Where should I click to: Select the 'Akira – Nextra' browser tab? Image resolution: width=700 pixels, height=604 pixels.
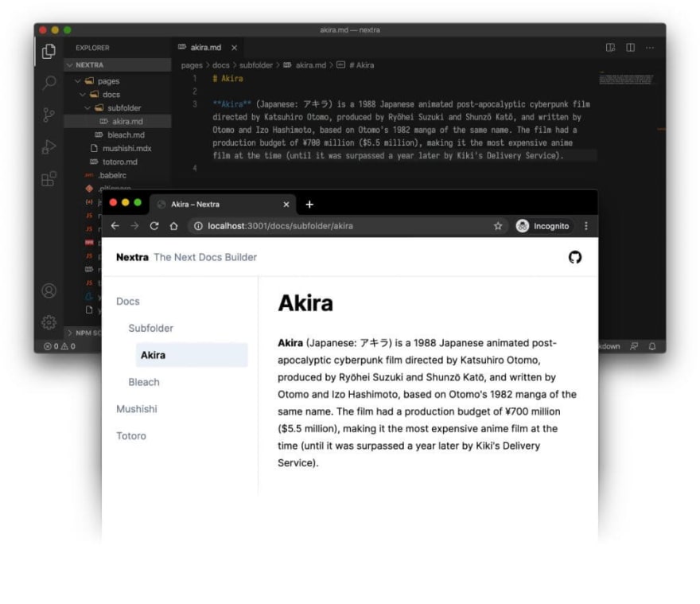point(222,205)
